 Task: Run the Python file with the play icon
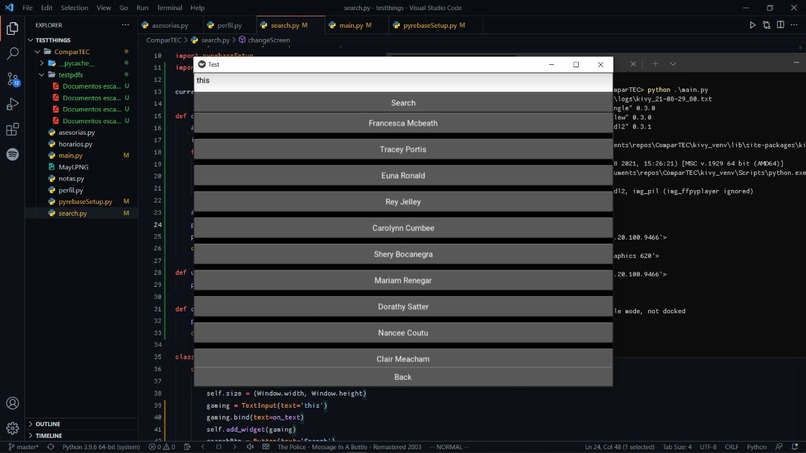[x=753, y=25]
